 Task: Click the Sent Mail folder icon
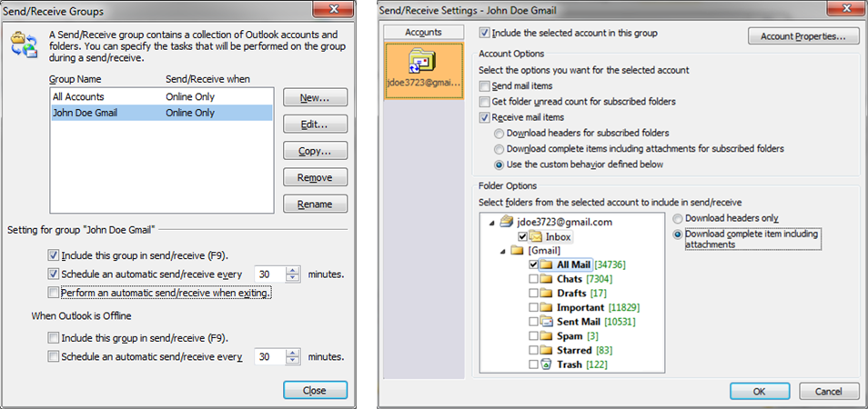pos(547,322)
